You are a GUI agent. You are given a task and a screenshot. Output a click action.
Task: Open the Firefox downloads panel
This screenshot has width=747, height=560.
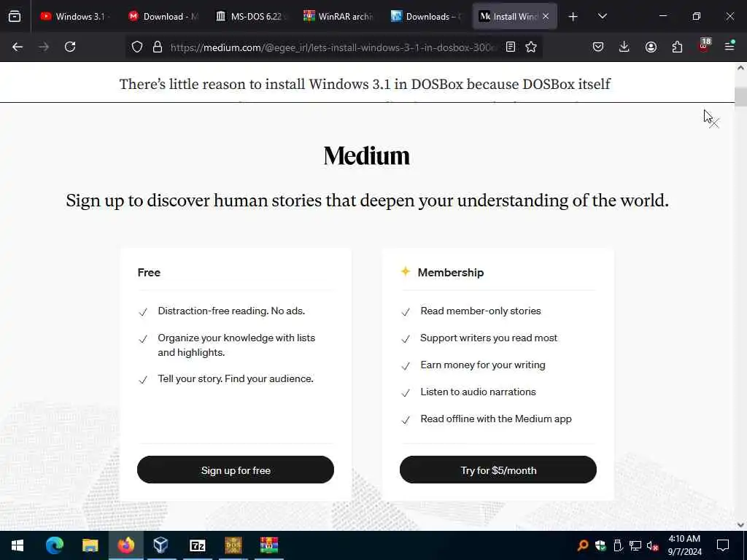[624, 47]
